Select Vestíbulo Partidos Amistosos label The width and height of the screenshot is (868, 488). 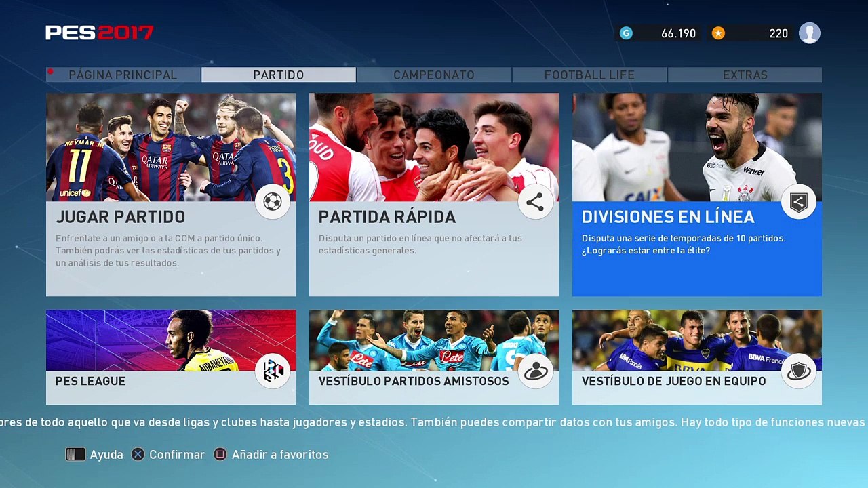[414, 381]
